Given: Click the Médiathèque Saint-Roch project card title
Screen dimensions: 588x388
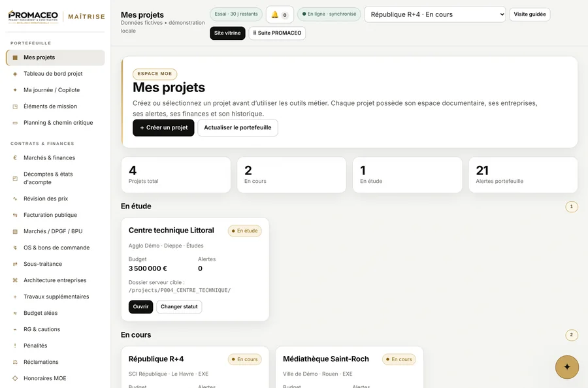Looking at the screenshot, I should coord(326,359).
